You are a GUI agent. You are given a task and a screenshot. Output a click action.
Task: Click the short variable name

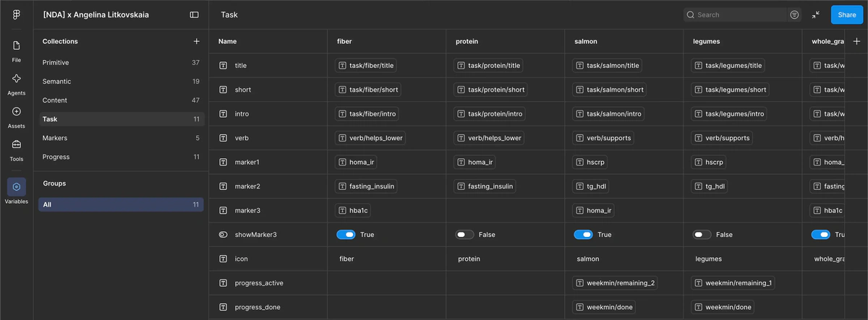[x=243, y=90]
